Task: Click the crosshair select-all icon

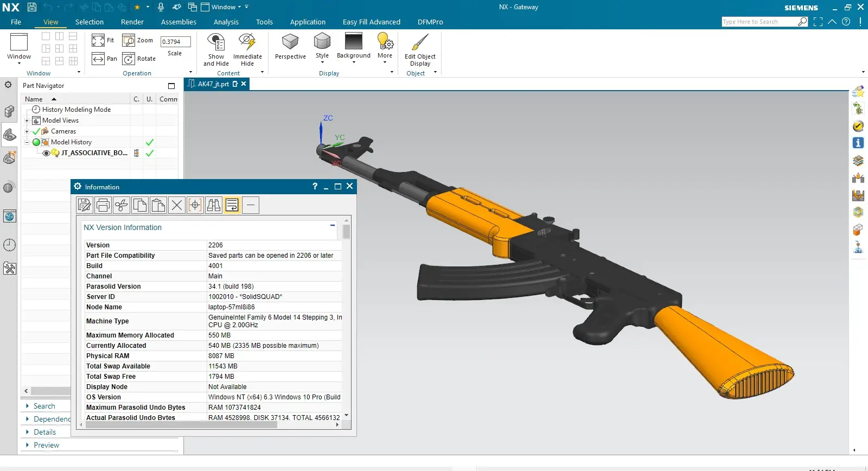Action: click(x=195, y=205)
